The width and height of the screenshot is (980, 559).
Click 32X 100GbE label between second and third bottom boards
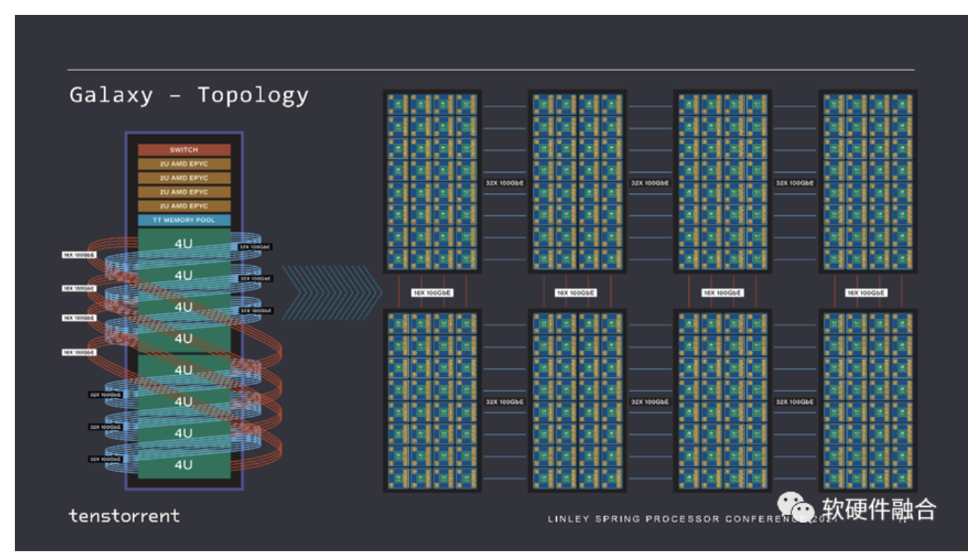click(650, 402)
